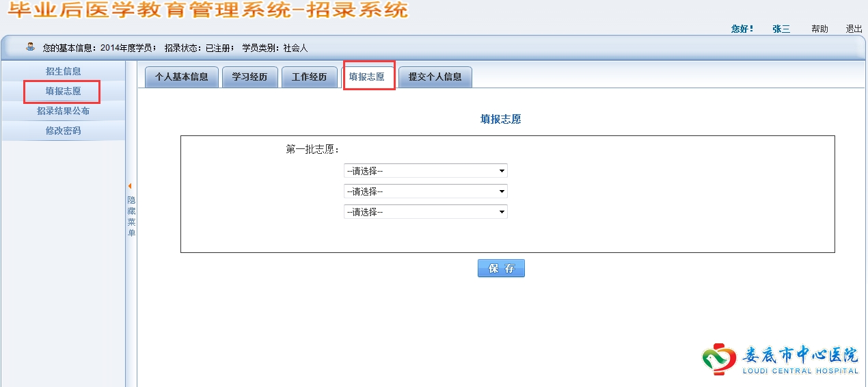Screen dimensions: 868x387
Task: Choose 修改密码 from the sidebar
Action: (63, 131)
